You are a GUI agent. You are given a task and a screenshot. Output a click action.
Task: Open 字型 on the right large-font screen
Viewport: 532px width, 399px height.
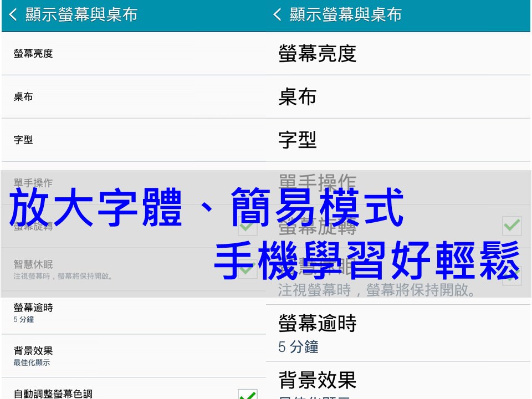[398, 140]
